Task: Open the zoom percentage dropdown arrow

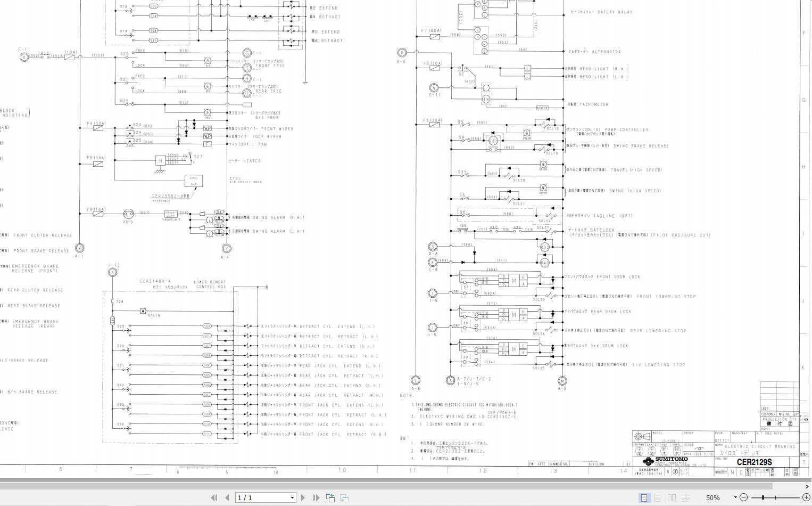Action: [735, 497]
